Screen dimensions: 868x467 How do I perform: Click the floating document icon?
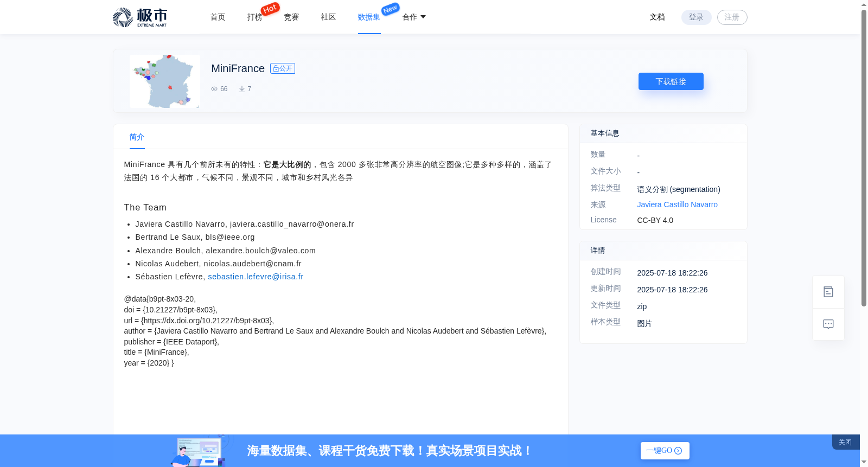click(828, 292)
